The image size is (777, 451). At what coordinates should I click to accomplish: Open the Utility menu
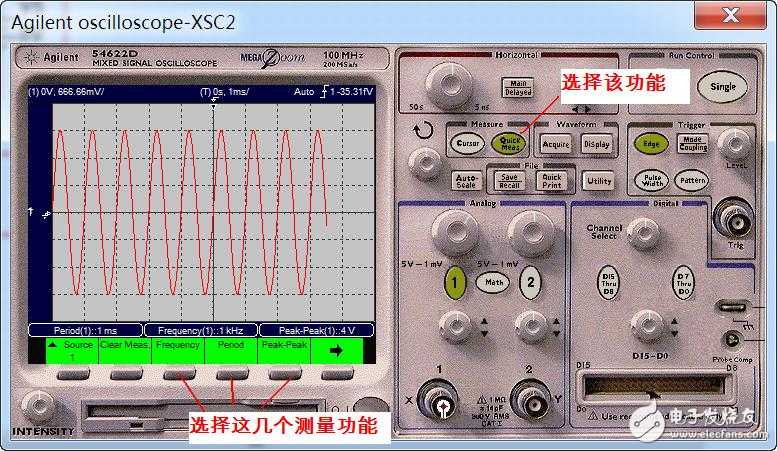(x=599, y=181)
